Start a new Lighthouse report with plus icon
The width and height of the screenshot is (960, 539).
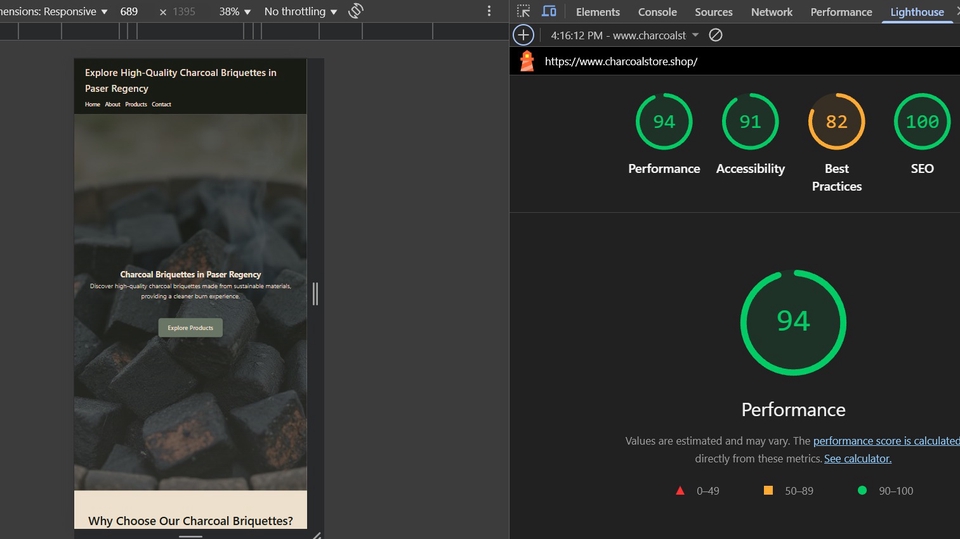point(523,35)
